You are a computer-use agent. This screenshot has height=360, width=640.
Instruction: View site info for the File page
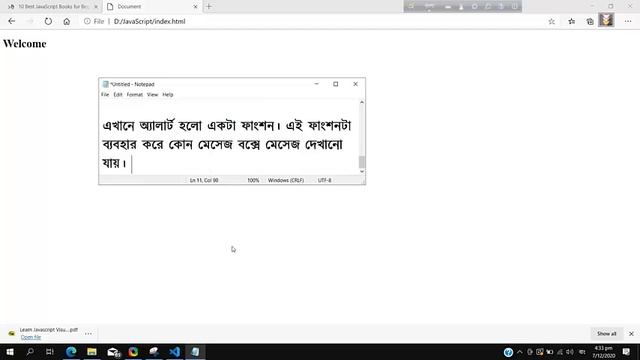[87, 21]
